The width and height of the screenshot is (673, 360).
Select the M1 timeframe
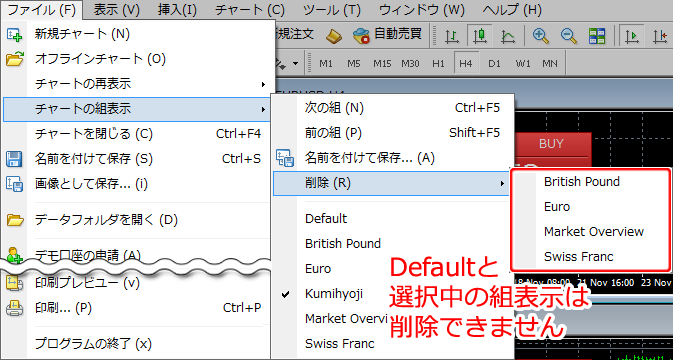point(326,64)
